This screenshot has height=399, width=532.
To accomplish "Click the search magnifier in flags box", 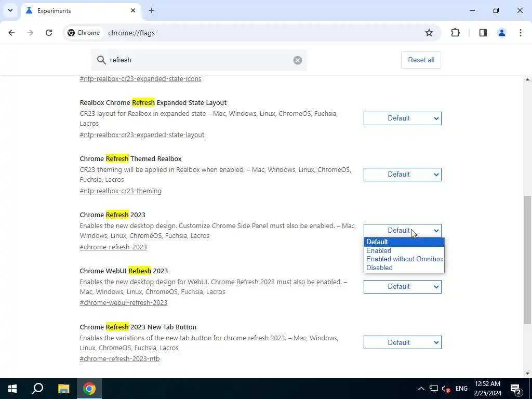I will tap(101, 60).
